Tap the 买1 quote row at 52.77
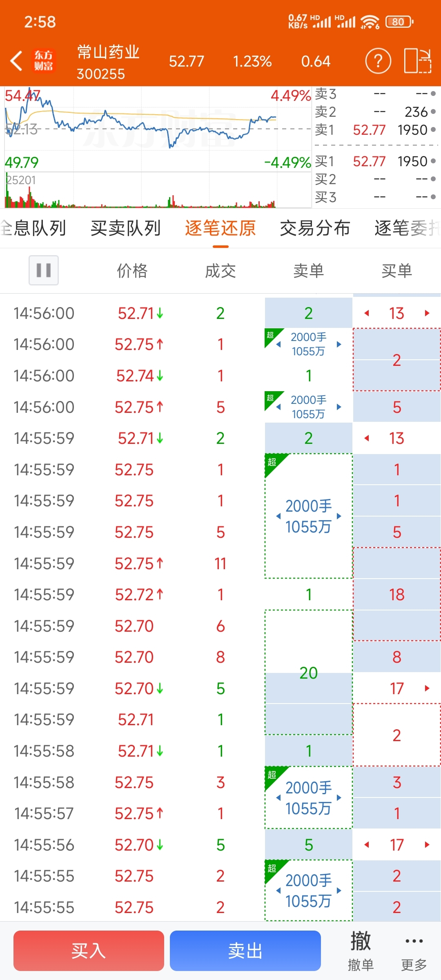Viewport: 441px width, 980px height. click(x=375, y=161)
